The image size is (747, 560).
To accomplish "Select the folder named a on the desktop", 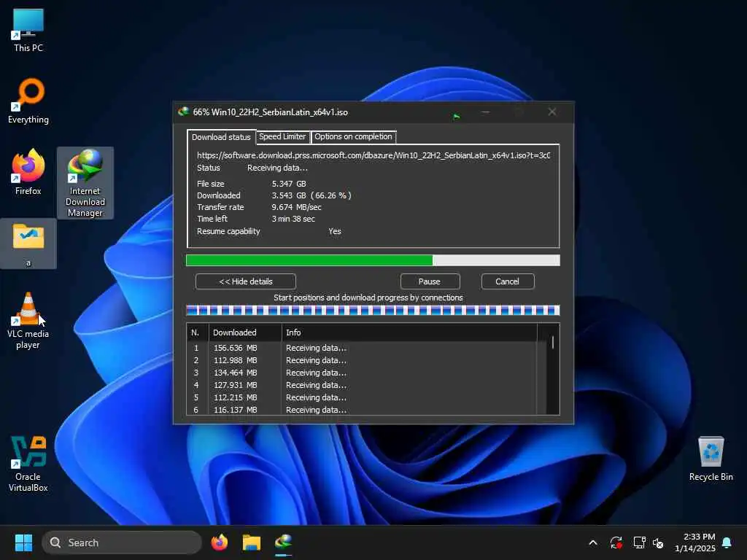I will [28, 244].
